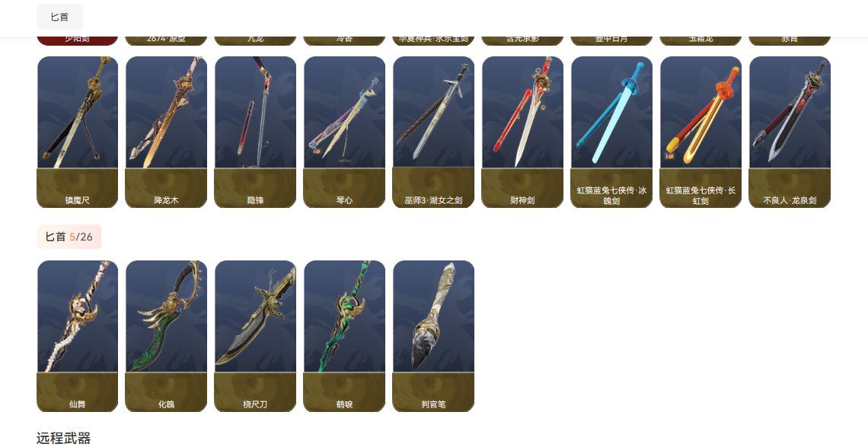868x447 pixels.
Task: Choose the 仙舞 dagger card
Action: point(78,337)
